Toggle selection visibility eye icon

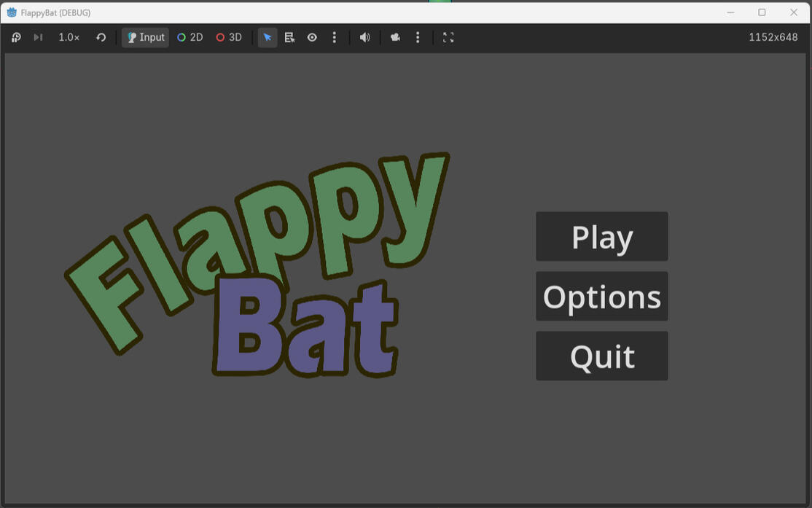click(x=312, y=37)
